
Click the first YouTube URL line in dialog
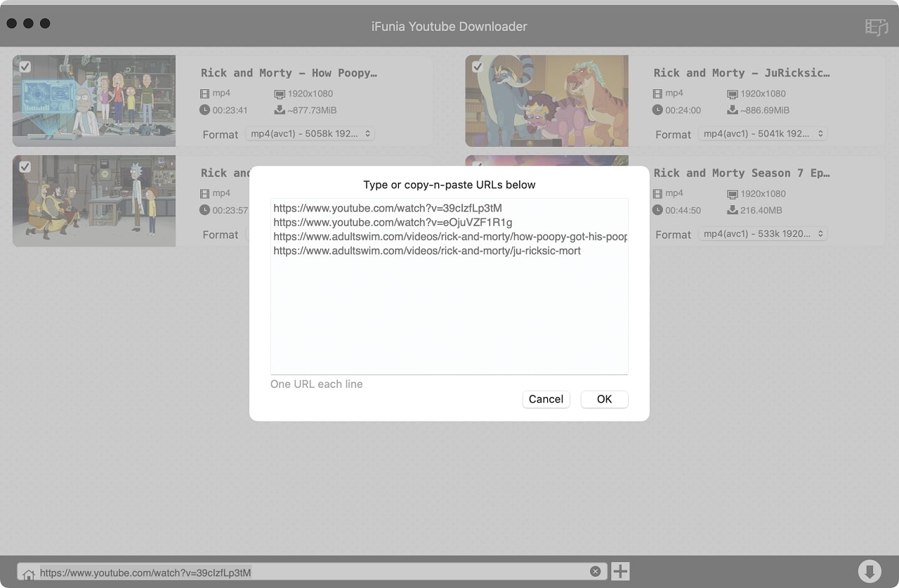tap(388, 208)
